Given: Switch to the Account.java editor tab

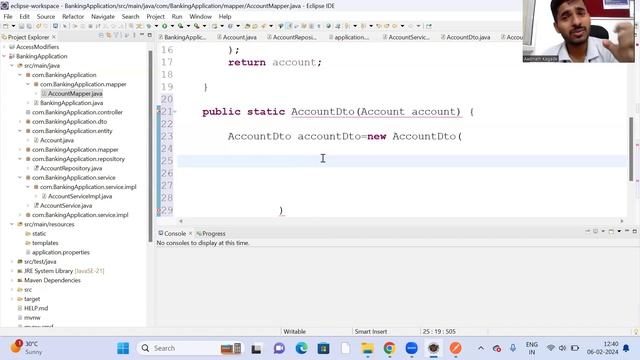Looking at the screenshot, I should coord(237,37).
